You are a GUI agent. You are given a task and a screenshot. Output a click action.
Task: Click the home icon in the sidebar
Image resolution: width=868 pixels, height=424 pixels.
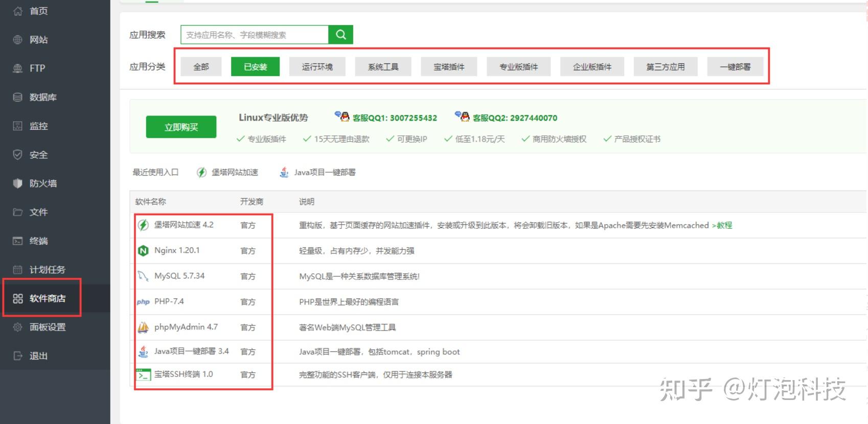point(18,11)
